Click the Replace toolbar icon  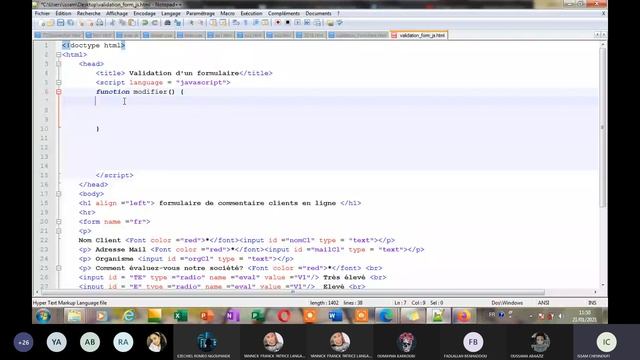[177, 23]
